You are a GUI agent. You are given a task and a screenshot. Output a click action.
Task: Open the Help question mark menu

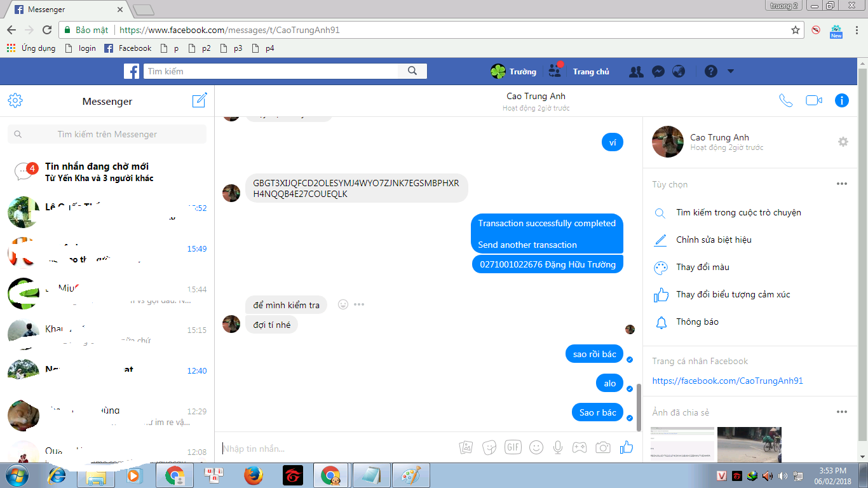coord(711,72)
